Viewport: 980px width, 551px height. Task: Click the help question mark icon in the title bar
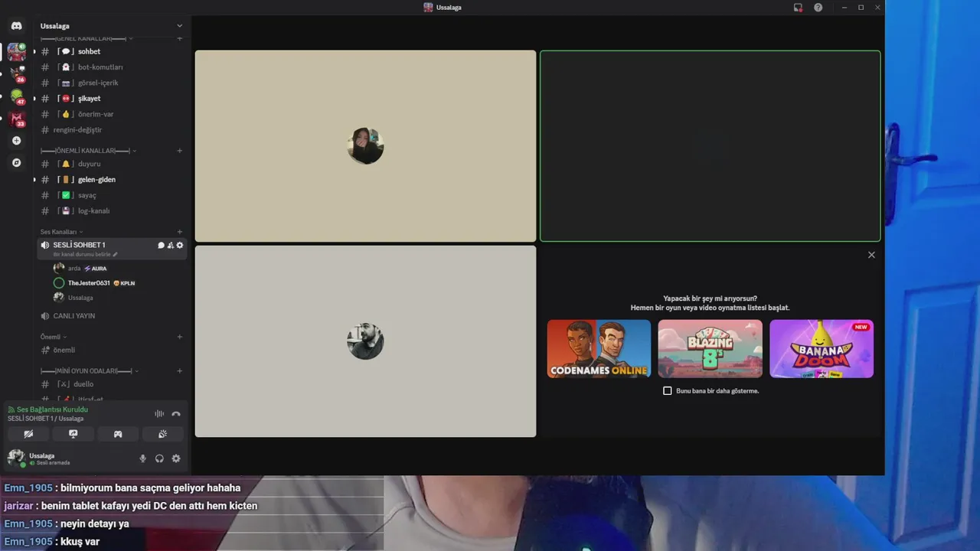tap(818, 7)
